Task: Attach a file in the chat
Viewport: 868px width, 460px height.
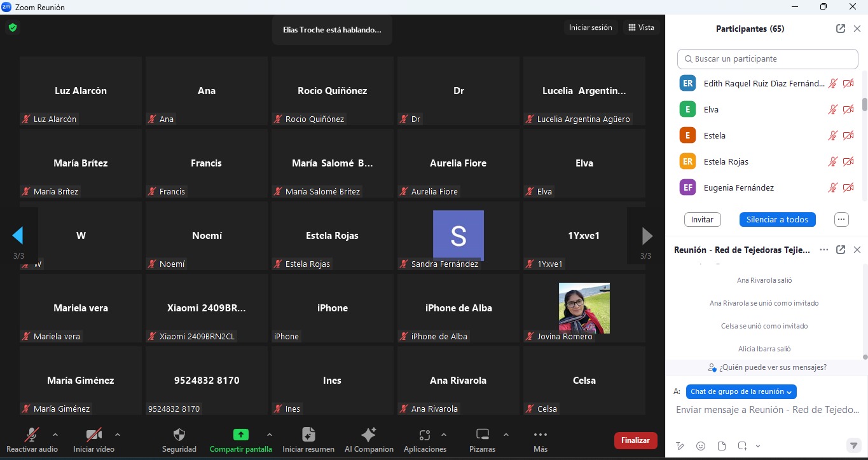Action: [x=721, y=446]
